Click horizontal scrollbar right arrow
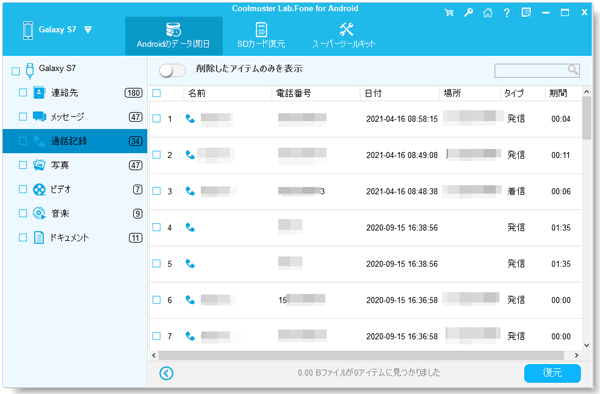This screenshot has height=394, width=600. click(576, 355)
